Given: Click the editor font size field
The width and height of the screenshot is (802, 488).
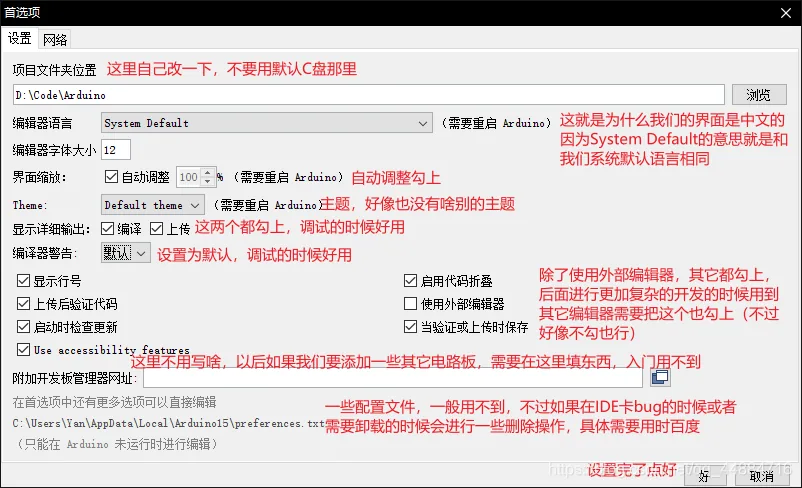Looking at the screenshot, I should tap(116, 150).
